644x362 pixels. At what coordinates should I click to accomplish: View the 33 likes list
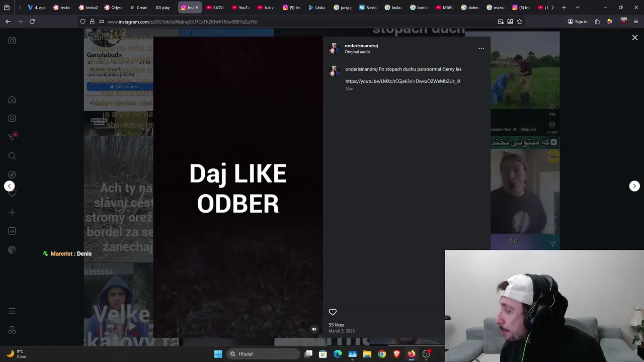pos(337,325)
